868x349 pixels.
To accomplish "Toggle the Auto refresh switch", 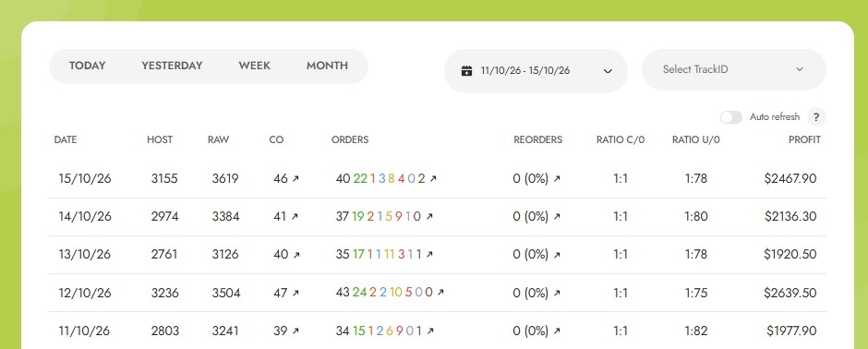I will 730,117.
